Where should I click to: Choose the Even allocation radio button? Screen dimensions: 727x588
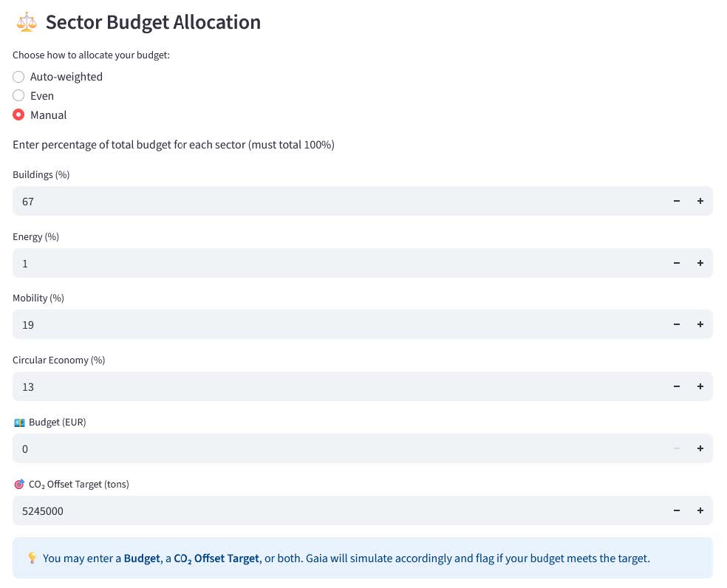click(19, 96)
